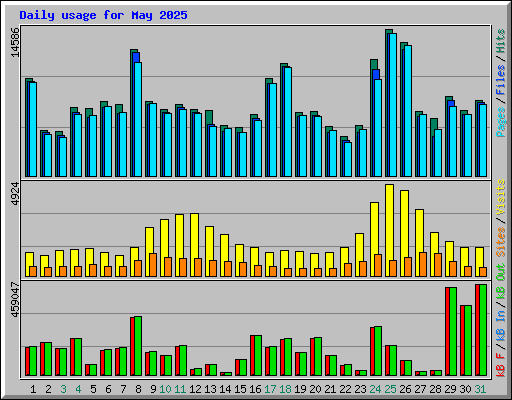Click the x-axis label for day 9
This screenshot has height=400, width=512.
(x=153, y=389)
